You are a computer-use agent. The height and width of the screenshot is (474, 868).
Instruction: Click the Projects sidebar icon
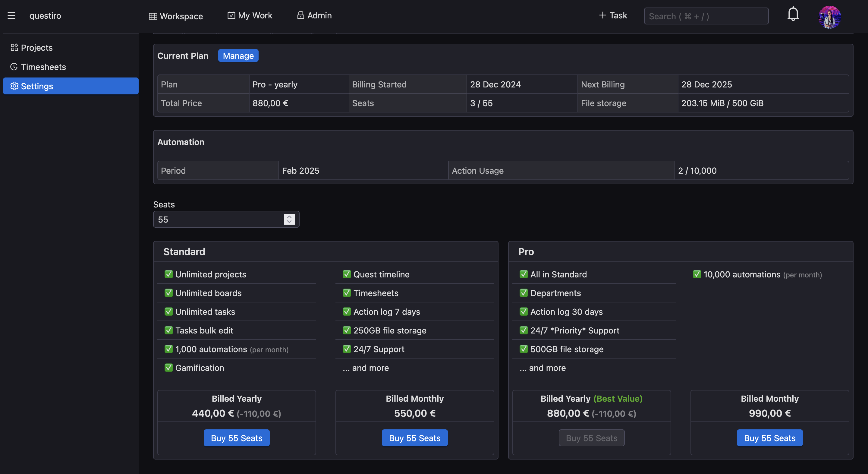14,48
